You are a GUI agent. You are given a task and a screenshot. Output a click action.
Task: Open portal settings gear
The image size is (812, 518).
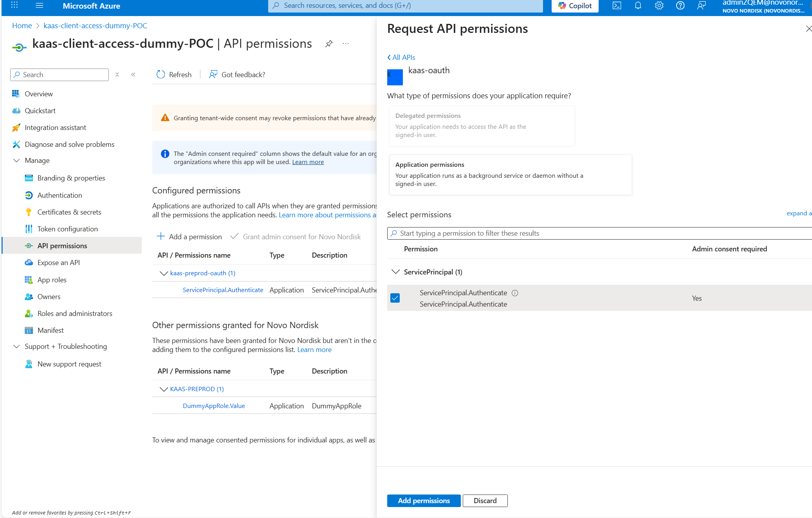point(659,5)
